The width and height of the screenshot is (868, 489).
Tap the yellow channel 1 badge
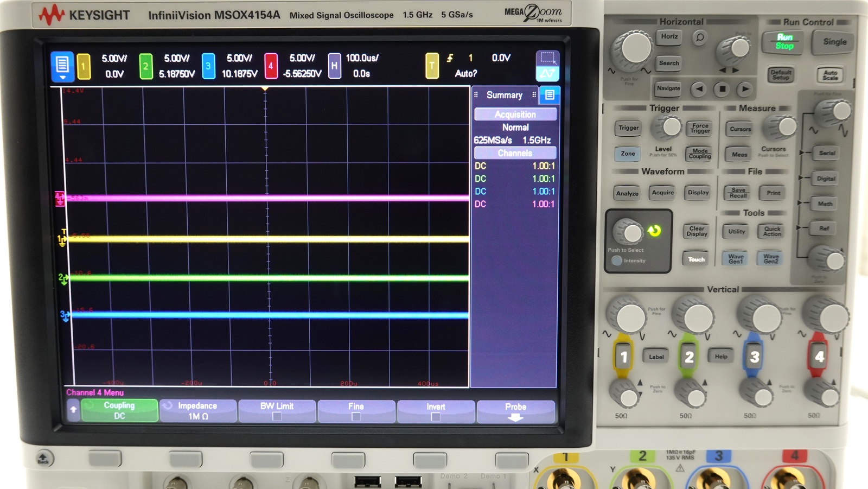click(x=84, y=66)
